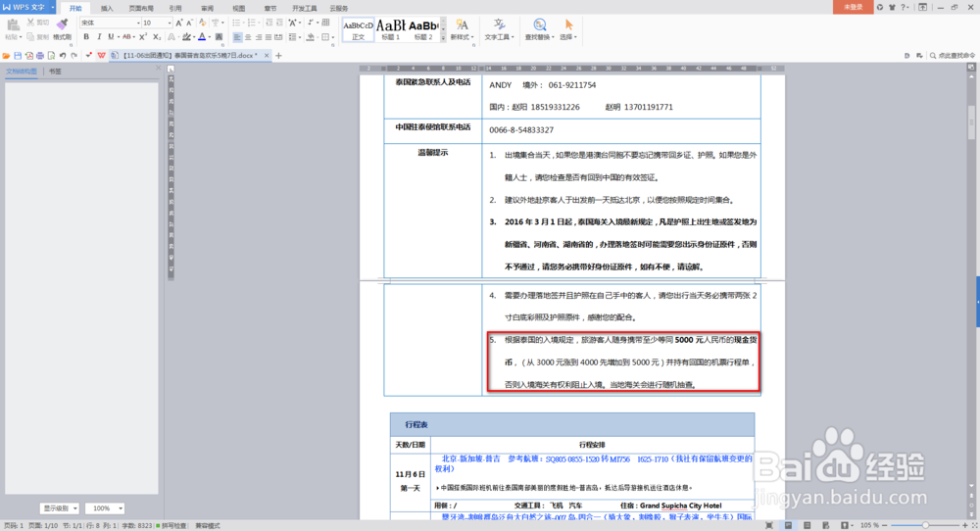This screenshot has width=980, height=531.
Task: Apply superscript X² formatting
Action: point(143,37)
